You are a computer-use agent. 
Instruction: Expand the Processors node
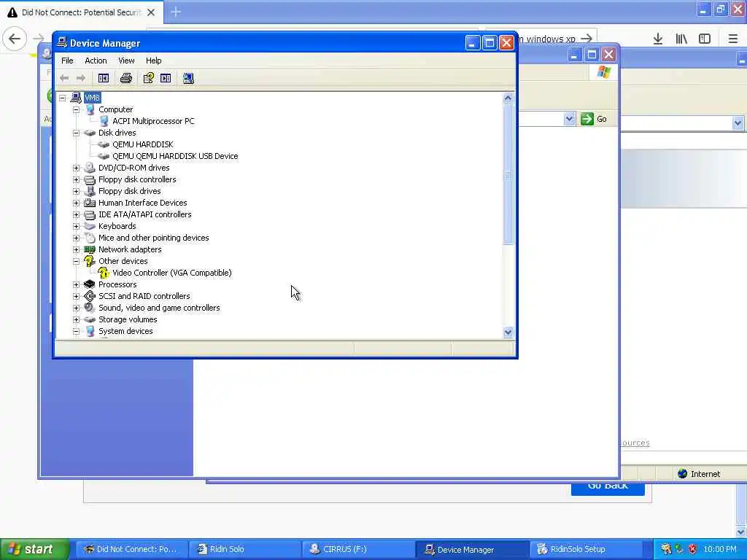(x=76, y=285)
